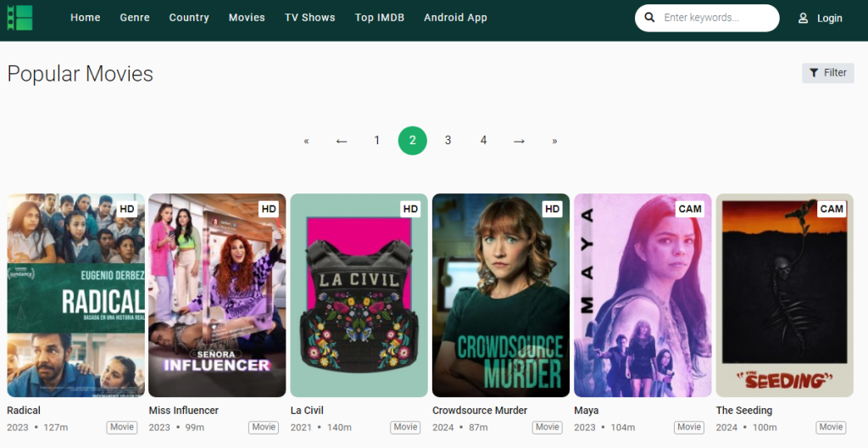This screenshot has width=868, height=448.
Task: Click HD badge on Crowdsource Murder poster
Action: click(x=552, y=209)
